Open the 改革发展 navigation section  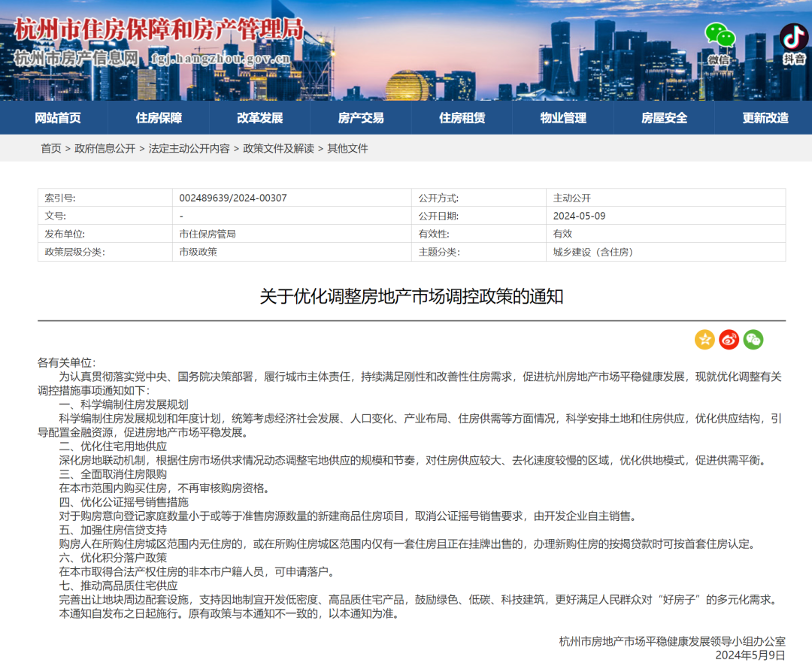[x=259, y=118]
